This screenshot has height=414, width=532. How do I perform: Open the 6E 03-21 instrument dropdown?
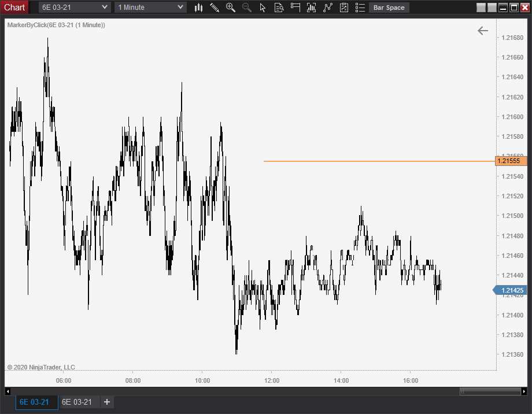coord(75,7)
